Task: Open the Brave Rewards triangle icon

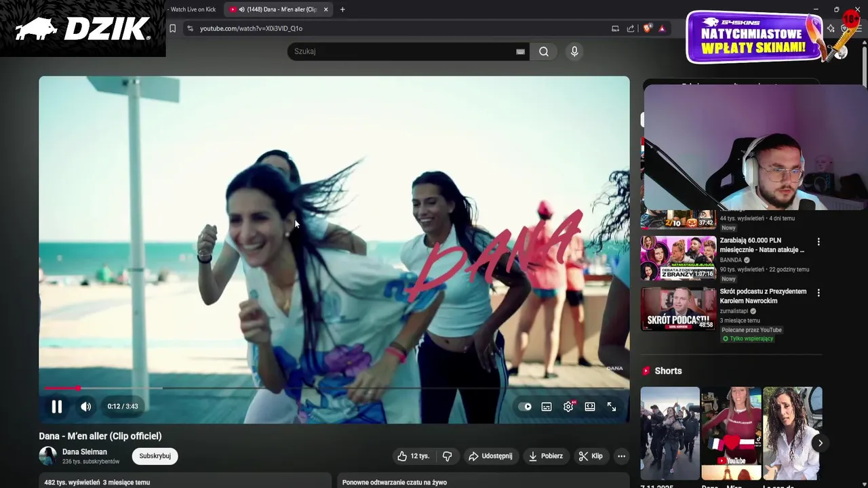Action: pyautogui.click(x=662, y=28)
